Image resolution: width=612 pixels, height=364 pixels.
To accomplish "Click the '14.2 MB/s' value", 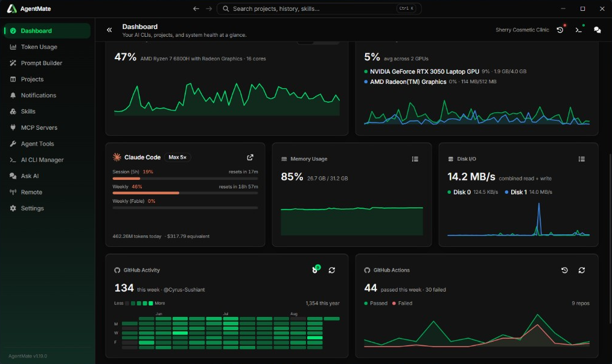I will click(x=471, y=176).
